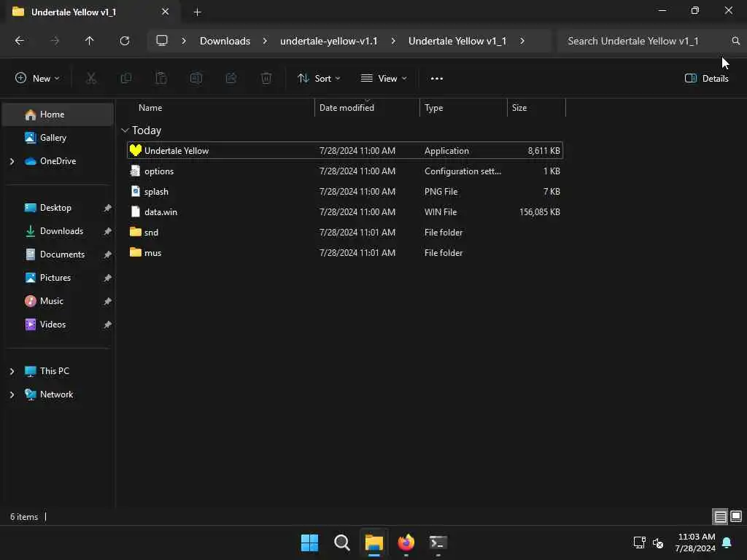Expand the Network tree node
Screen dimensions: 747x560
click(x=12, y=394)
